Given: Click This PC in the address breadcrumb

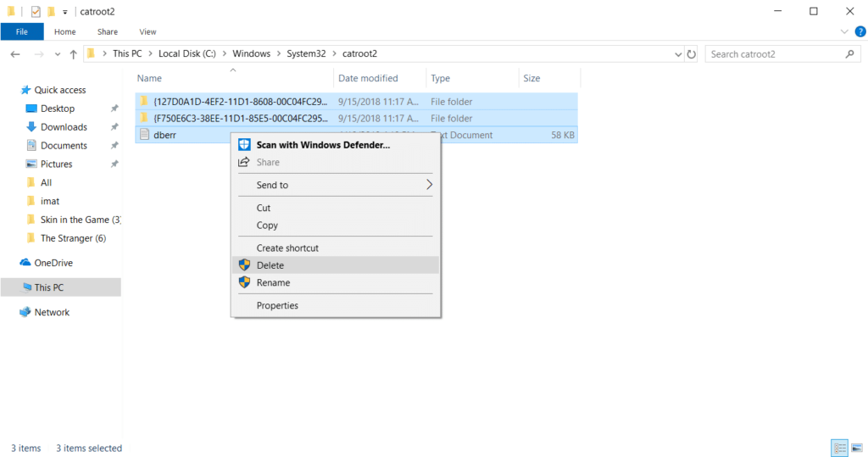Looking at the screenshot, I should (127, 53).
